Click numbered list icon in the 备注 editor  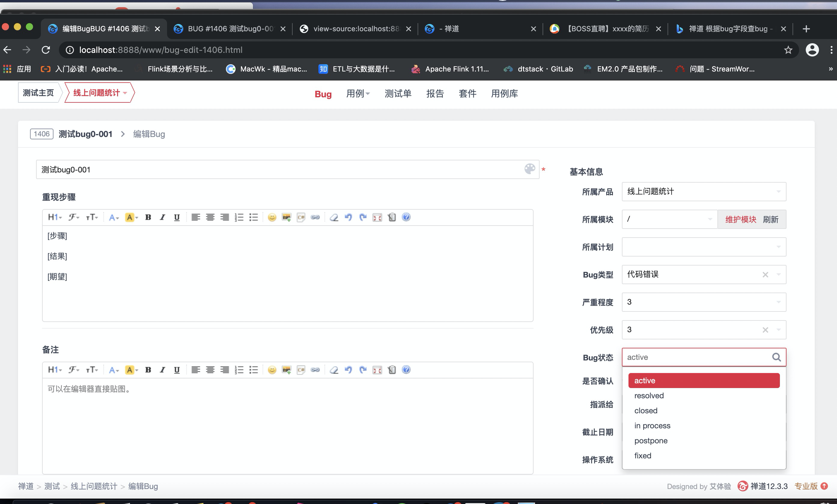[239, 370]
